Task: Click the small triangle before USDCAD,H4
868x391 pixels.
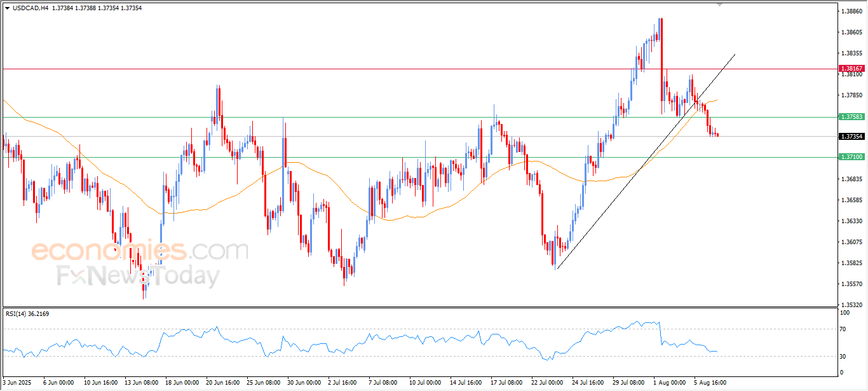Action: [7, 8]
